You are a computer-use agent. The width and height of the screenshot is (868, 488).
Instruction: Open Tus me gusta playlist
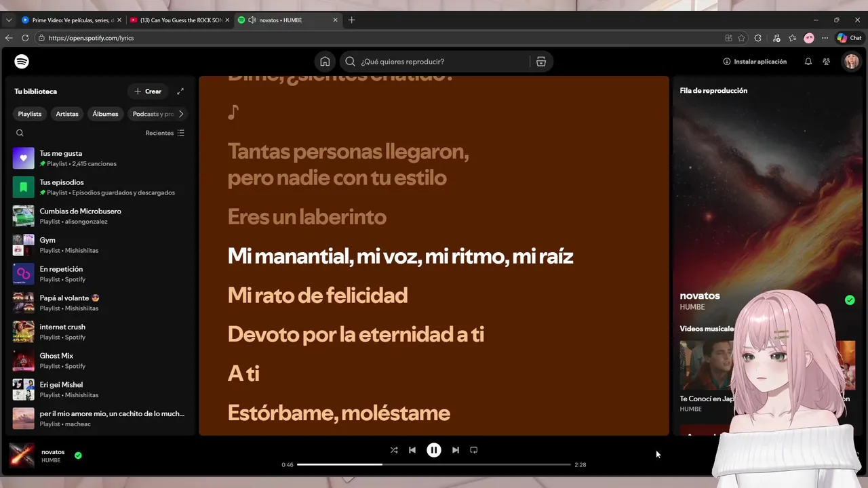point(99,158)
